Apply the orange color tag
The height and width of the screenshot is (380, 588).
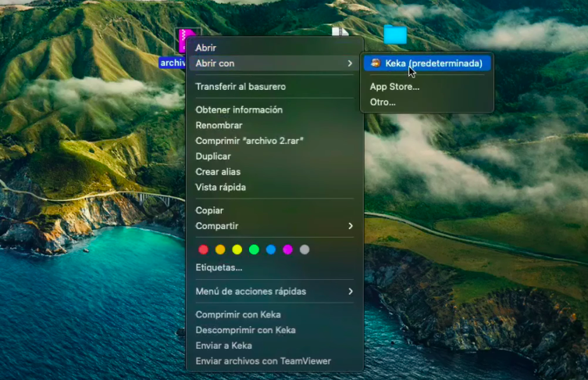(220, 249)
